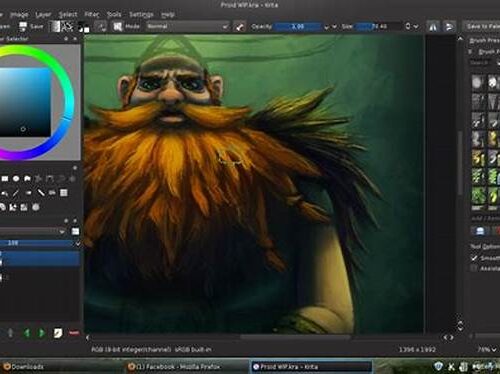
Task: Click the layer opacity slider showing 100
Action: (36, 243)
